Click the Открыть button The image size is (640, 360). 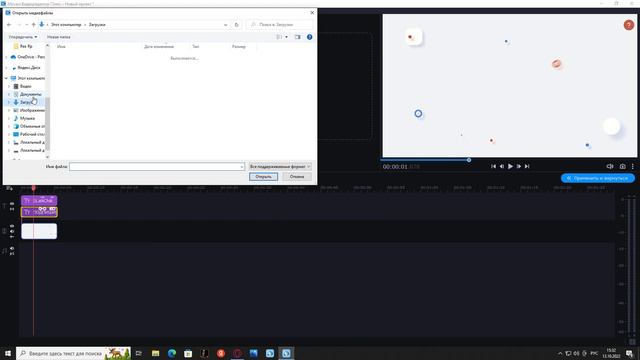pyautogui.click(x=263, y=177)
